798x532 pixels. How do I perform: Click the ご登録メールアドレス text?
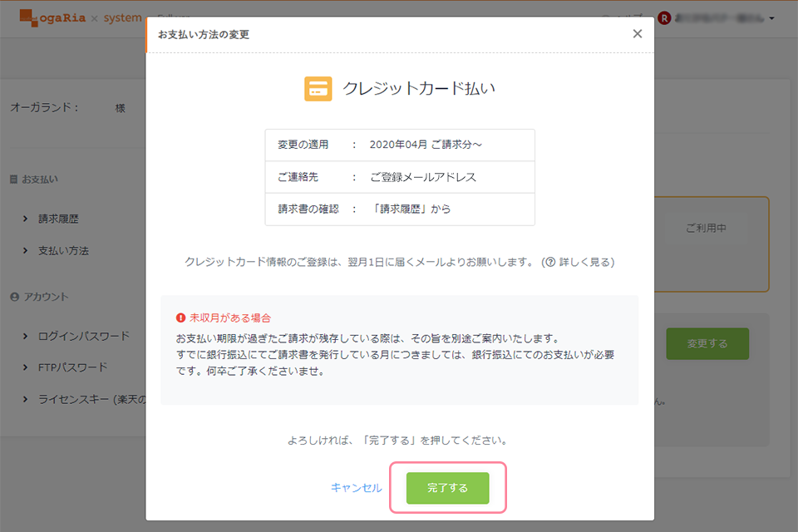(423, 177)
